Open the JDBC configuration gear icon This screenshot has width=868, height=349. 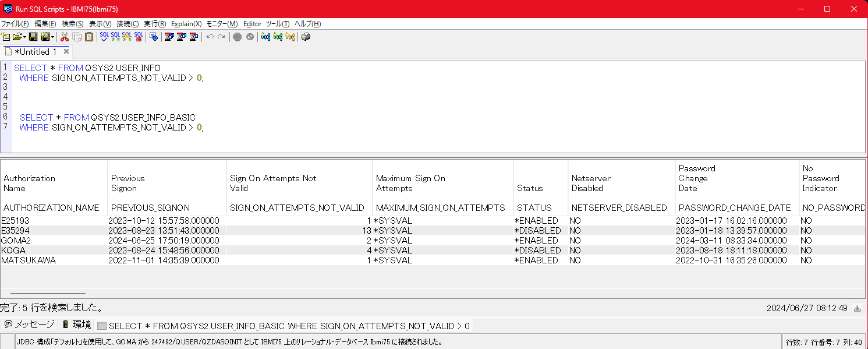[x=154, y=37]
